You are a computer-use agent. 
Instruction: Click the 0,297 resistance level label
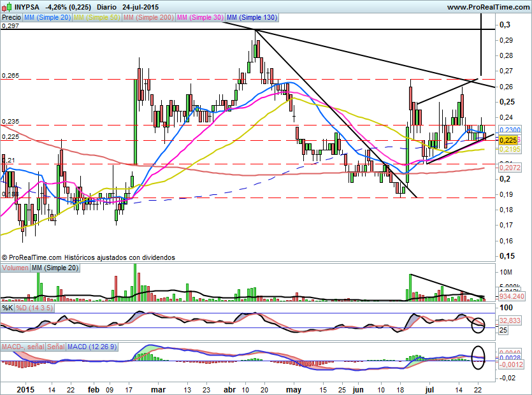[x=10, y=25]
